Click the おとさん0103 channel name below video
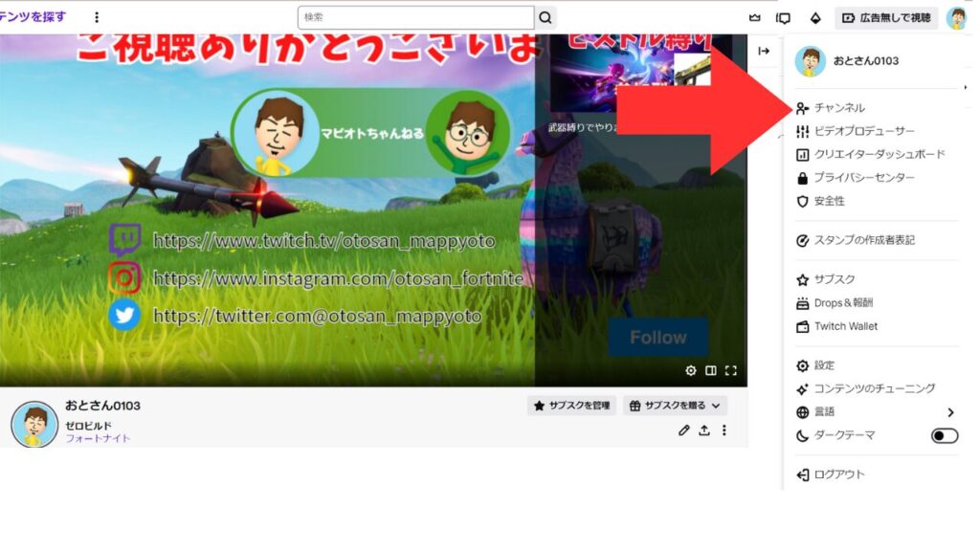 (x=102, y=406)
